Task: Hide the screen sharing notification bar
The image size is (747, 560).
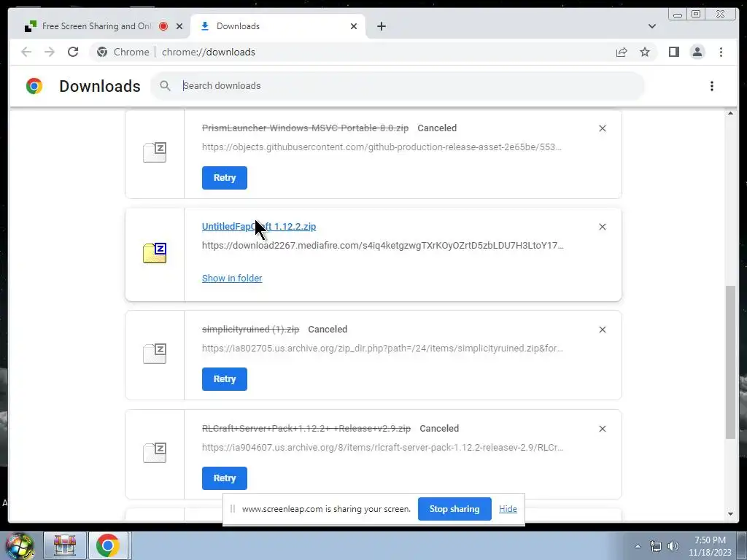Action: click(x=508, y=509)
